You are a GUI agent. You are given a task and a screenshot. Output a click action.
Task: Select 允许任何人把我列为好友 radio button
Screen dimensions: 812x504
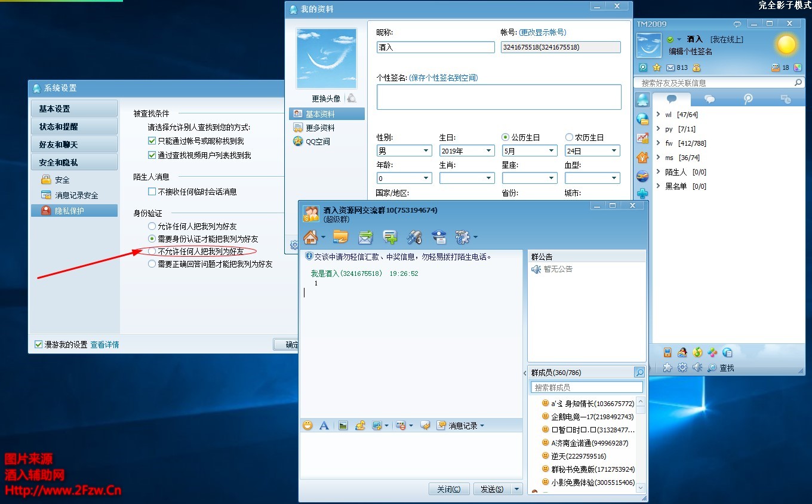(x=152, y=226)
